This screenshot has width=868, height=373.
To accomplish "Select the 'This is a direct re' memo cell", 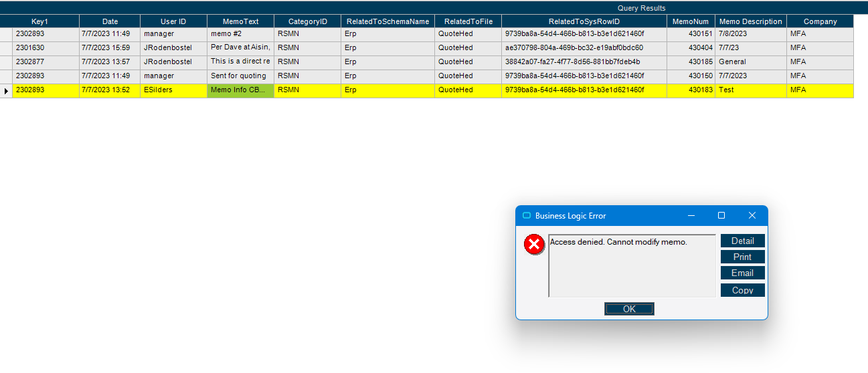I will click(x=240, y=62).
